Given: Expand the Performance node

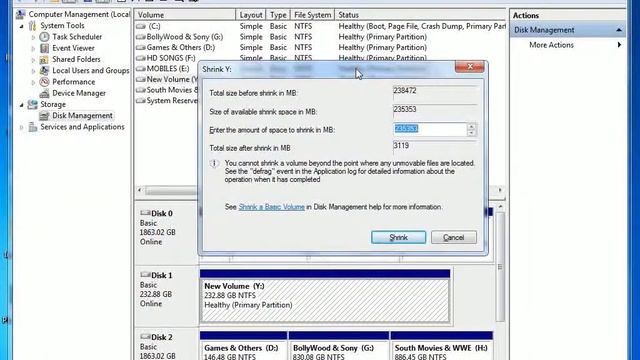Looking at the screenshot, I should tap(33, 82).
